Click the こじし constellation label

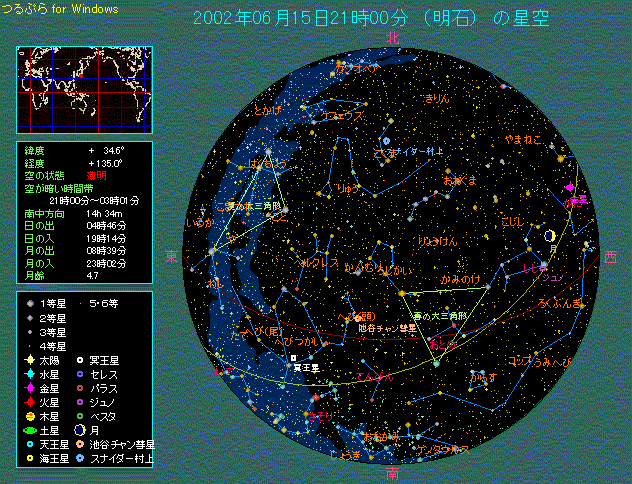(513, 221)
